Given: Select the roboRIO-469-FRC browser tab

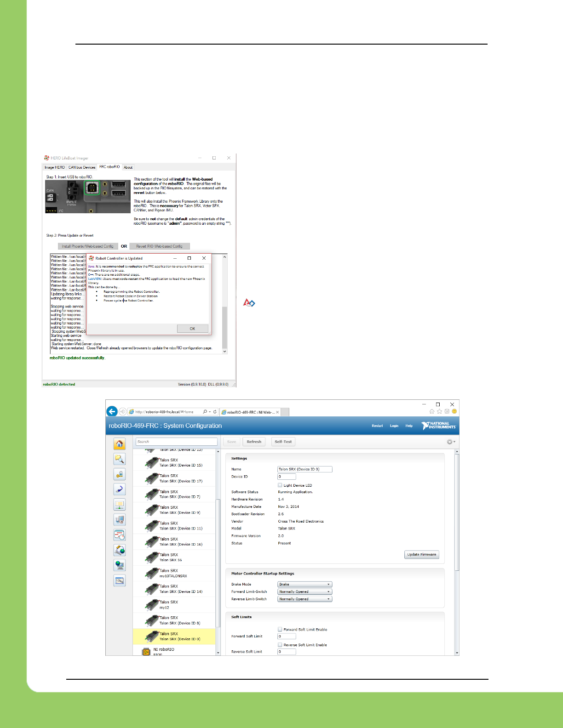Looking at the screenshot, I should tap(250, 412).
